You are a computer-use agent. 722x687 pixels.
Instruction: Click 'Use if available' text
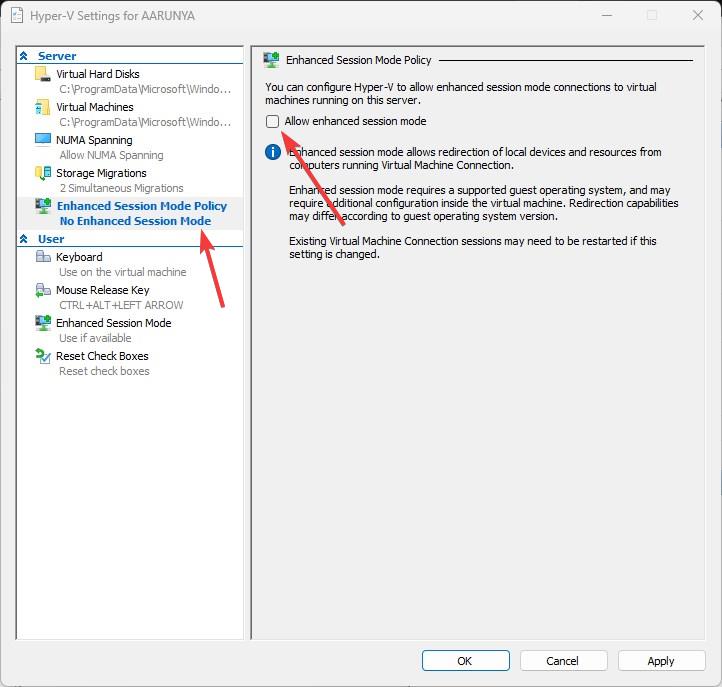(95, 338)
